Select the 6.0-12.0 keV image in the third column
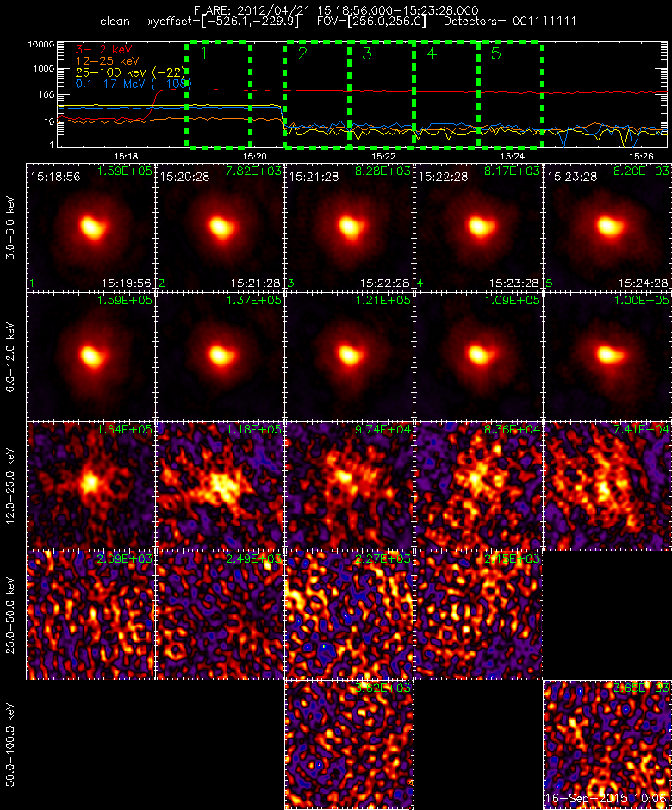Viewport: 672px width, 810px height. 349,357
